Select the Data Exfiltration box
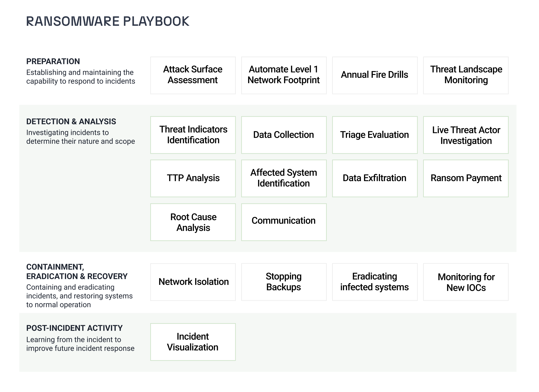This screenshot has width=539, height=392. coord(375,178)
